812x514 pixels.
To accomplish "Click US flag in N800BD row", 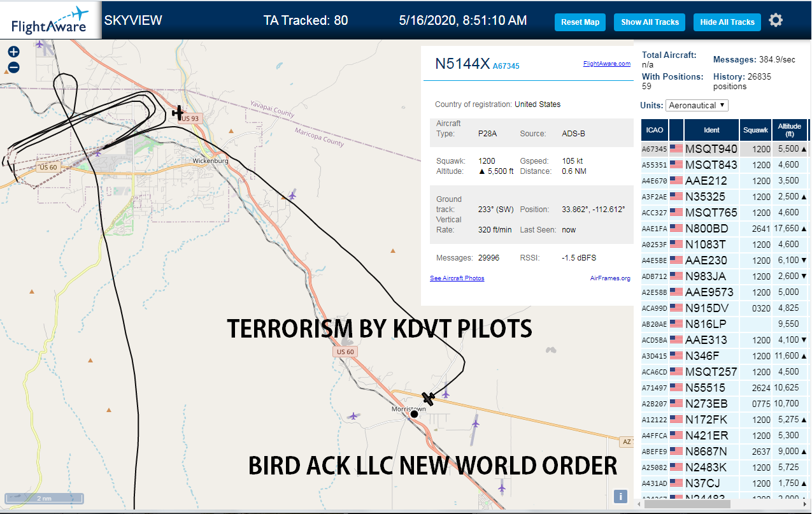I will point(676,229).
